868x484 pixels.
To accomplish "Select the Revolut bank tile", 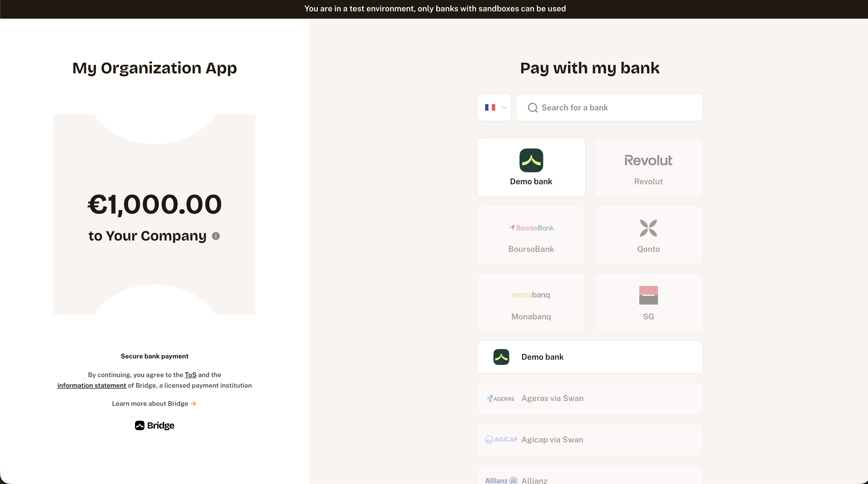I will 648,167.
